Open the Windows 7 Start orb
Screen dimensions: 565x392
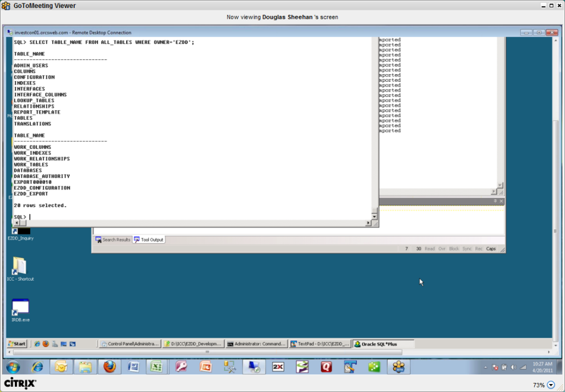pos(13,367)
